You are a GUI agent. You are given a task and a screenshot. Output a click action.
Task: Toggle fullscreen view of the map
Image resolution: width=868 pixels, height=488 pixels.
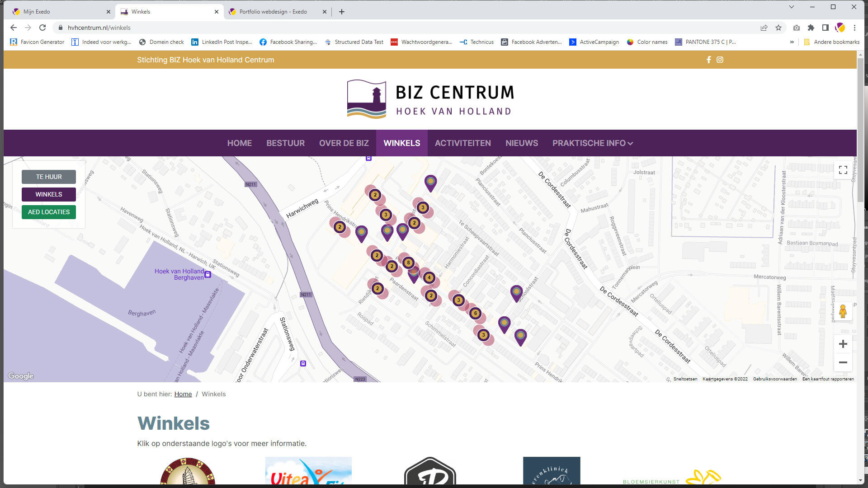tap(843, 170)
